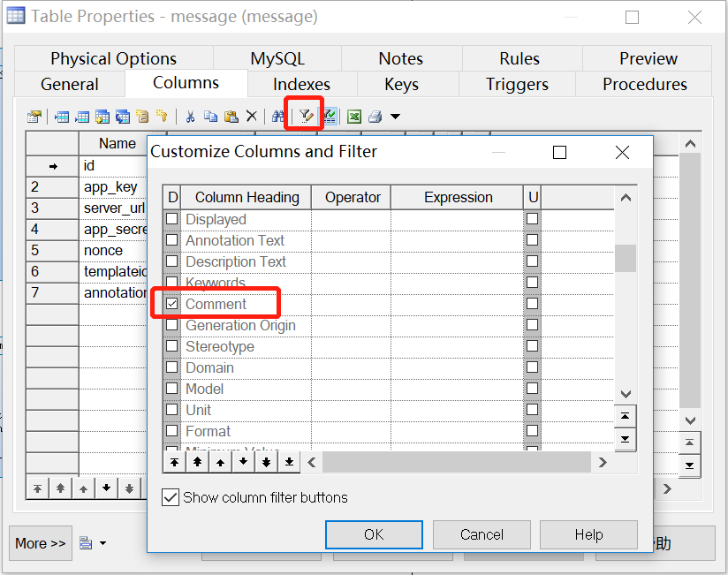Select the Cut icon in the toolbar
The width and height of the screenshot is (728, 575).
[x=191, y=116]
